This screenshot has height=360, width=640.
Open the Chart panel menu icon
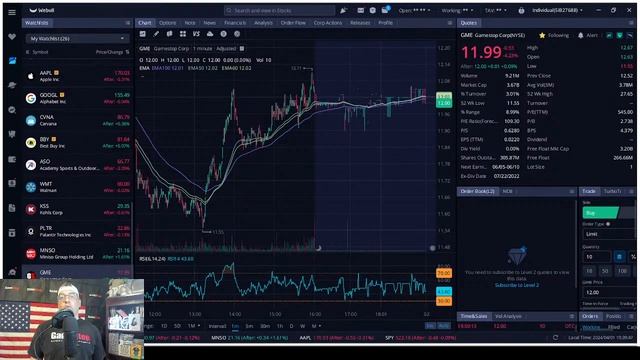click(450, 23)
